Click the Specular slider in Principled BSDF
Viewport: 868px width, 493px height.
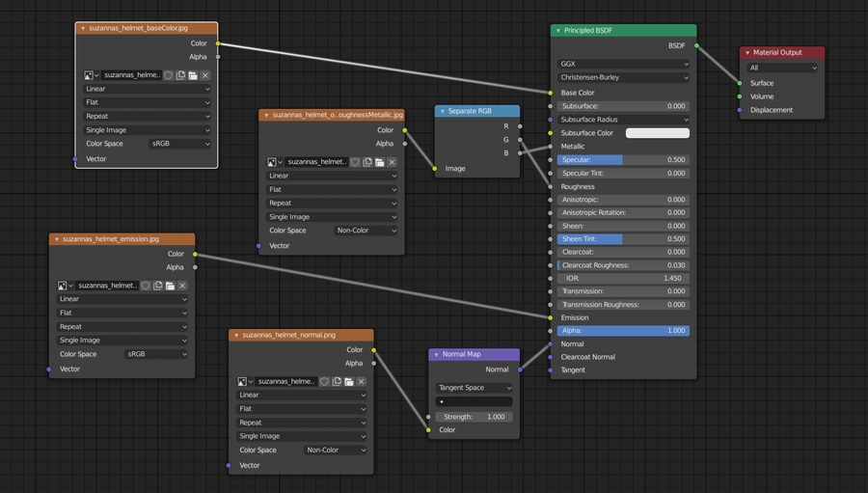(x=624, y=160)
